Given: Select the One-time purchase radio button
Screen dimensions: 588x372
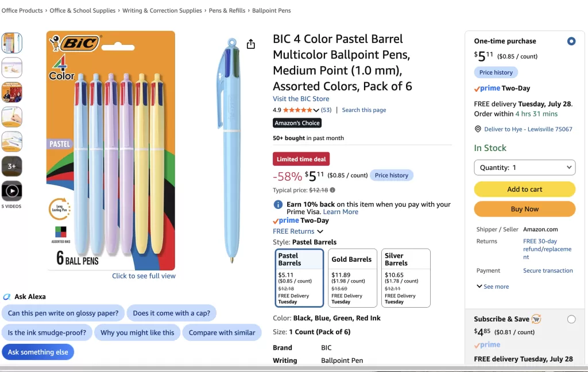Looking at the screenshot, I should 571,41.
